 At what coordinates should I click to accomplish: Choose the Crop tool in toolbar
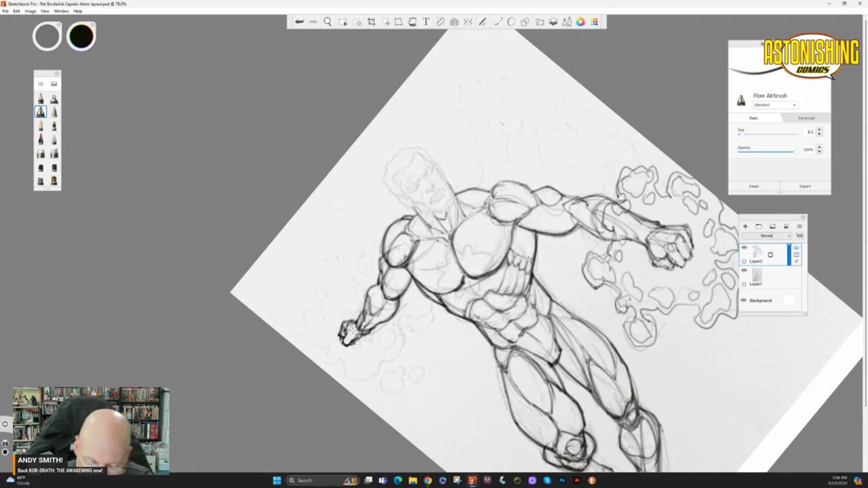(x=372, y=22)
